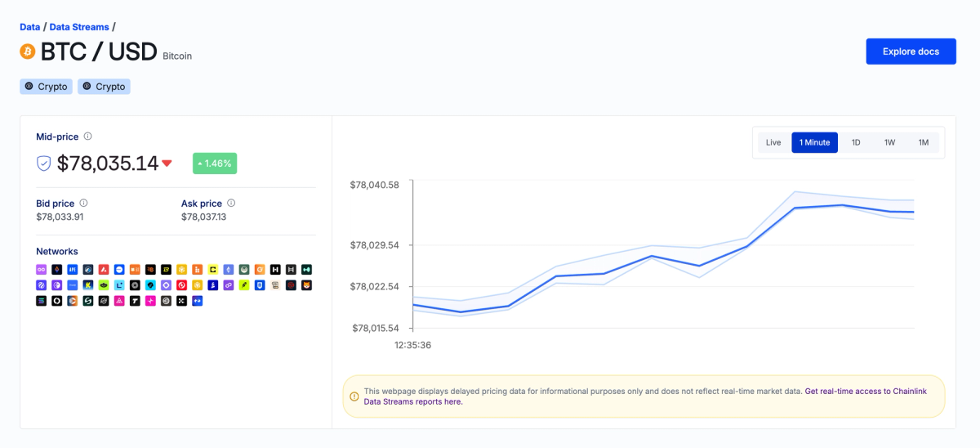Click the info icon next to Bid price
Viewport: 980px width, 448px height.
click(x=83, y=203)
